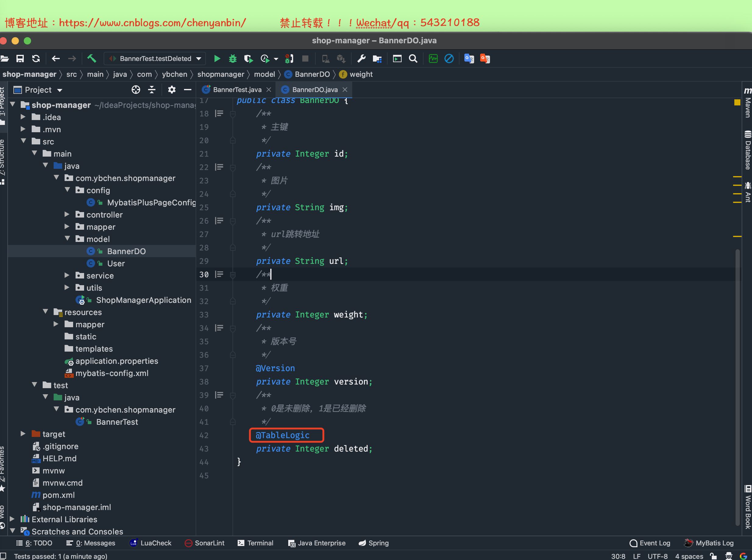Image resolution: width=752 pixels, height=560 pixels.
Task: Collapse the BannerDO class comment fold on line 18
Action: (232, 114)
